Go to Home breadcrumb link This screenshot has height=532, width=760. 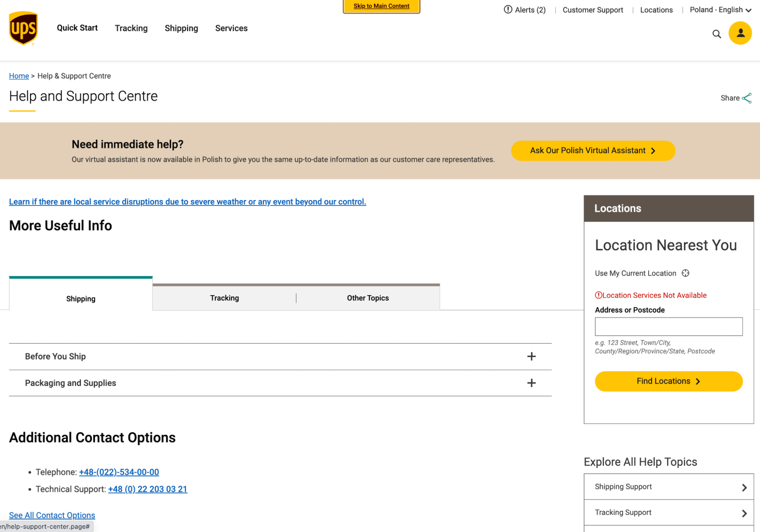pyautogui.click(x=19, y=76)
